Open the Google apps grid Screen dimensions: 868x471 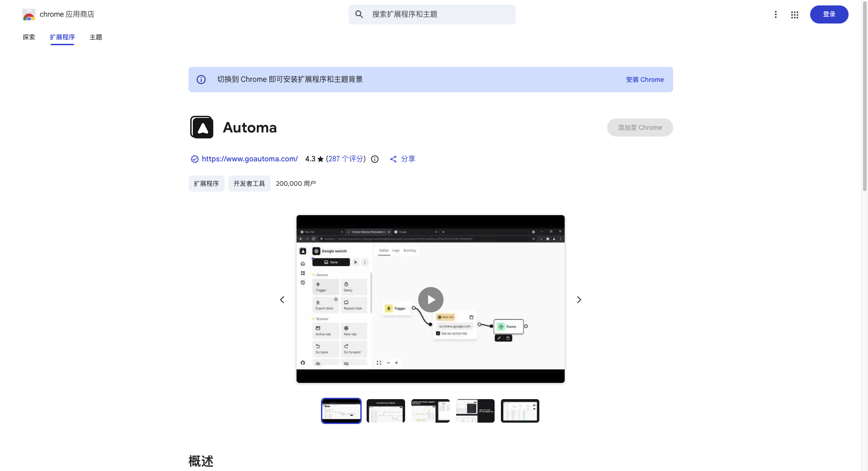(x=795, y=15)
